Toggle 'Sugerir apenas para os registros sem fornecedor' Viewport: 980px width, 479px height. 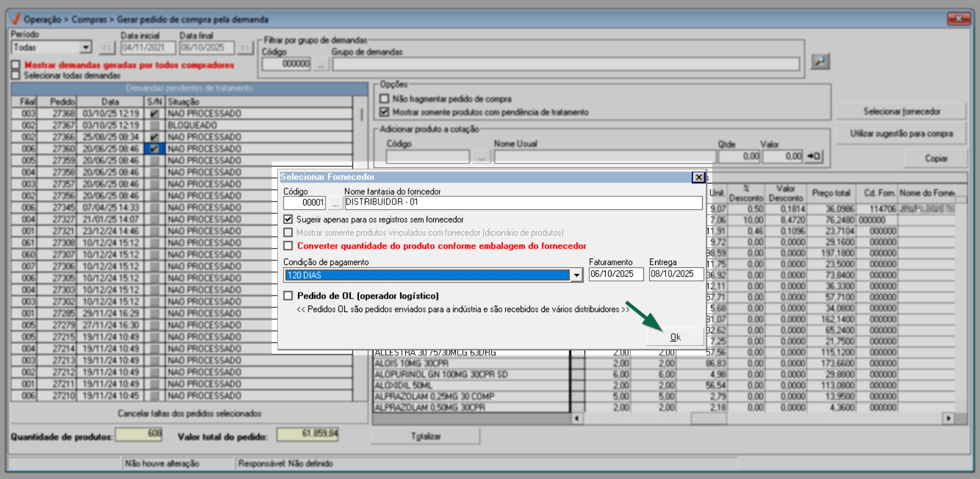pyautogui.click(x=288, y=219)
